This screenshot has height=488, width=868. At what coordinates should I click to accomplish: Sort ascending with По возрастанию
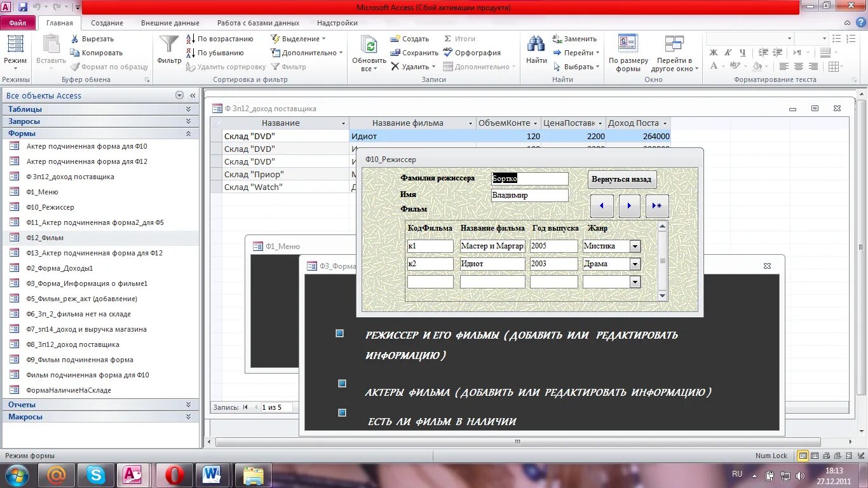pos(219,39)
